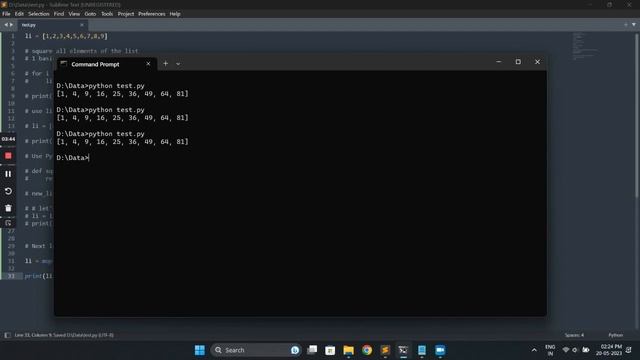This screenshot has height=360, width=640.
Task: Open the Tools menu in Sublime Text
Action: 107,14
